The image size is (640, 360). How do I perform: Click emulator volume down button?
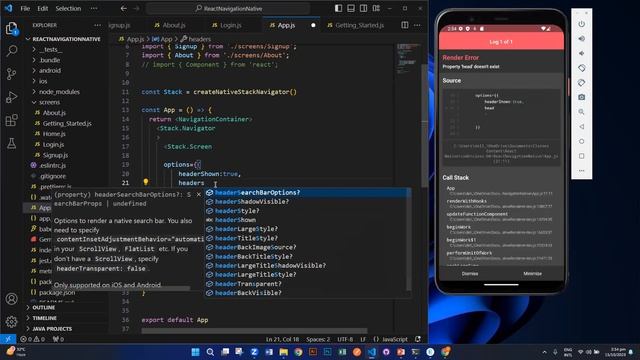coord(582,53)
